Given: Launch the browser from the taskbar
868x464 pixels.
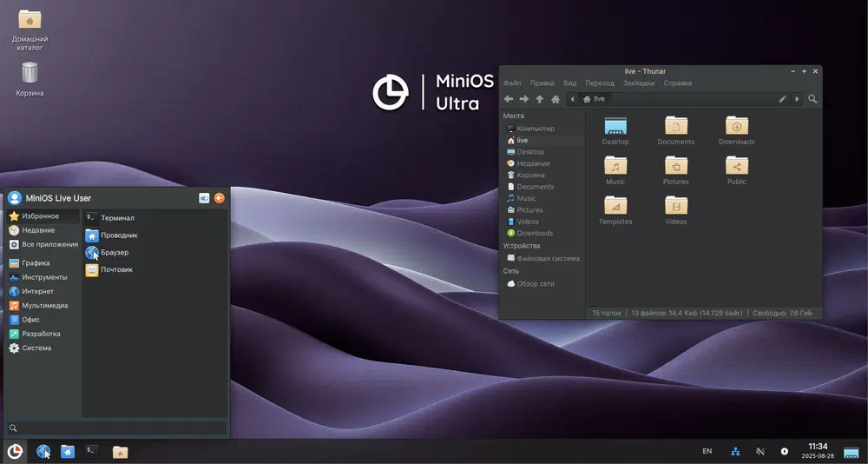Looking at the screenshot, I should tap(43, 452).
